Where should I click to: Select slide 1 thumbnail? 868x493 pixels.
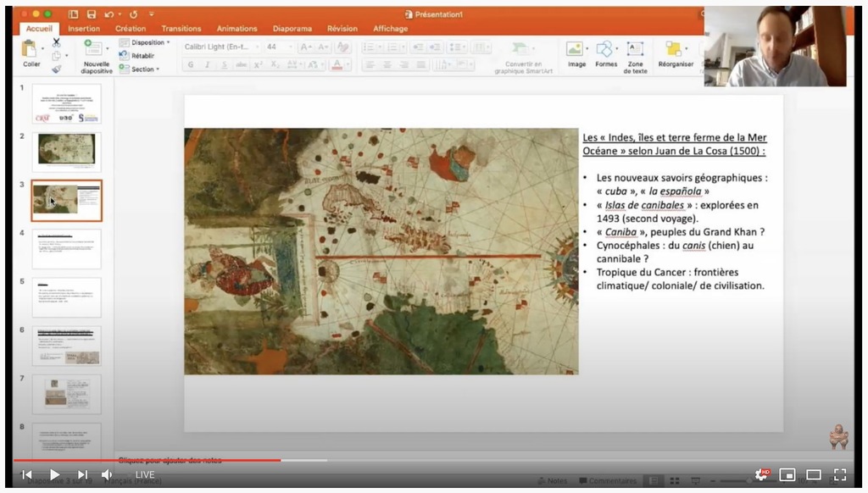pyautogui.click(x=66, y=103)
